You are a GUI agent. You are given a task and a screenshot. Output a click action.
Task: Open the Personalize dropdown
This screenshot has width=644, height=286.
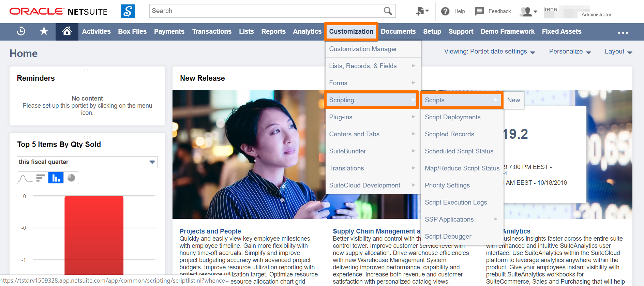570,51
